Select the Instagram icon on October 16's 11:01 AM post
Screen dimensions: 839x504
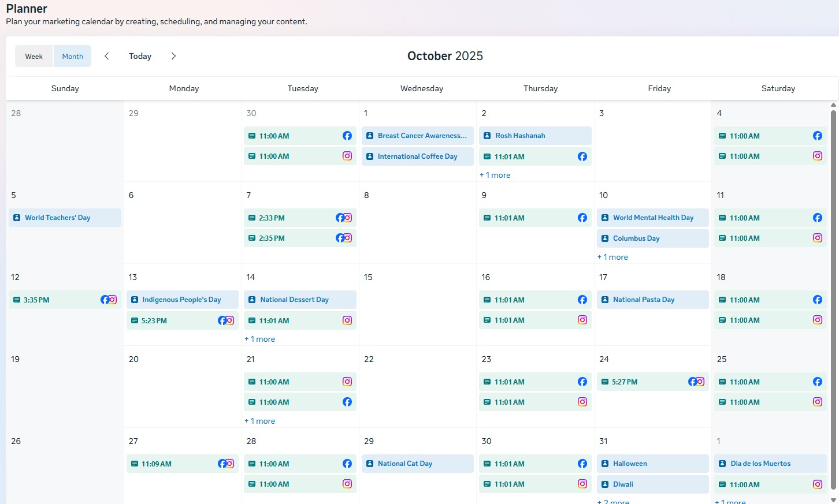582,320
